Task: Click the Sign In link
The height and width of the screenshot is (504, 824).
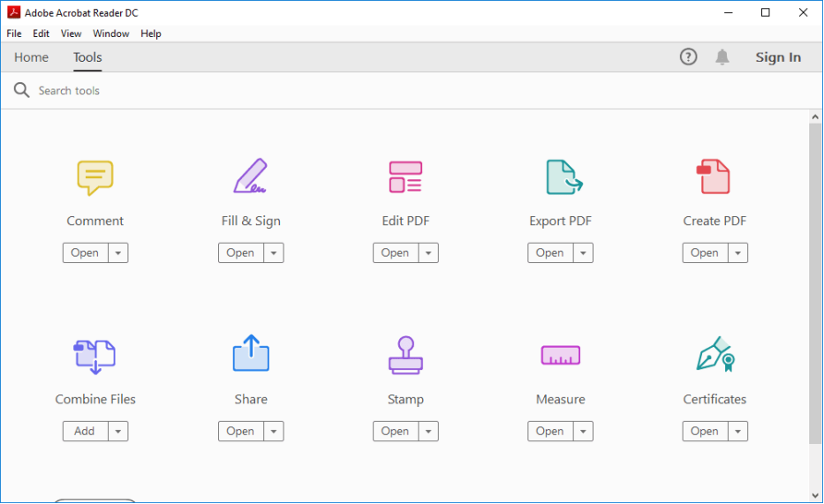Action: (x=778, y=57)
